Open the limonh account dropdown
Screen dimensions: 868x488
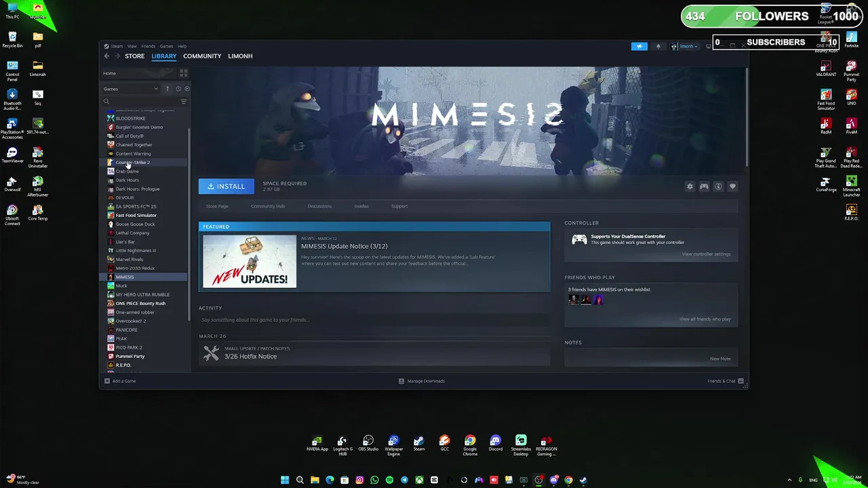684,46
